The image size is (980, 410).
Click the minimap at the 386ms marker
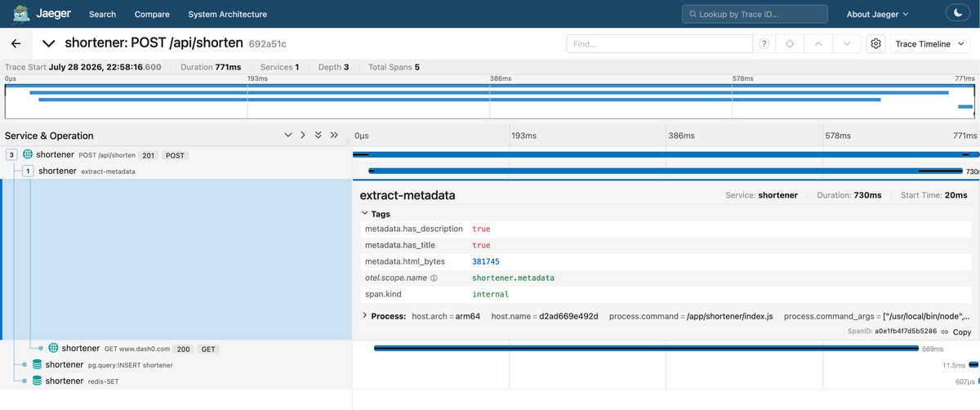point(490,102)
